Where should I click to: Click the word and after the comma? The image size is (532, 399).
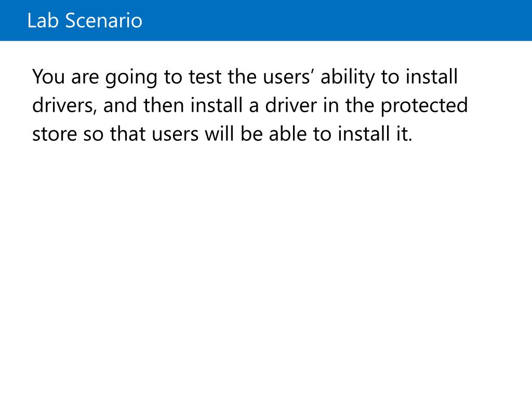(x=120, y=105)
